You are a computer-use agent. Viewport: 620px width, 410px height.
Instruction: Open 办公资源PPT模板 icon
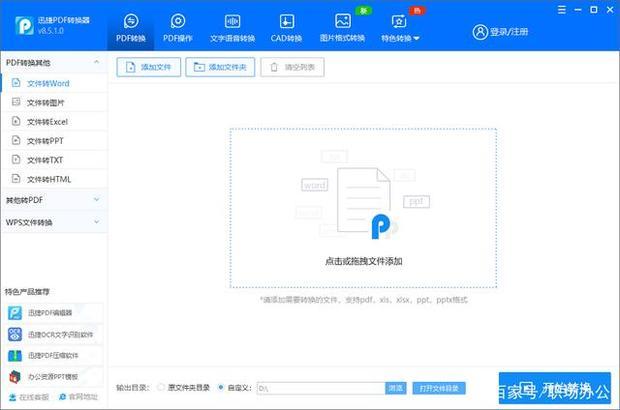pyautogui.click(x=15, y=376)
